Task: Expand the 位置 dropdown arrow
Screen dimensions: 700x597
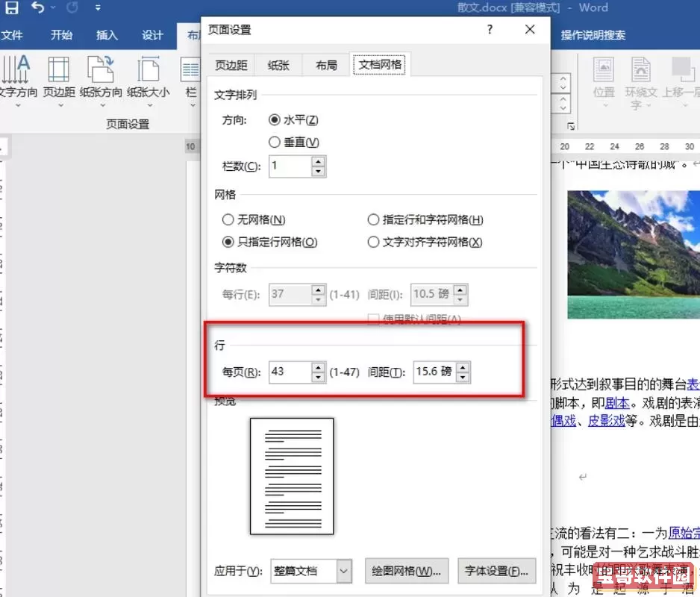Action: click(x=605, y=105)
